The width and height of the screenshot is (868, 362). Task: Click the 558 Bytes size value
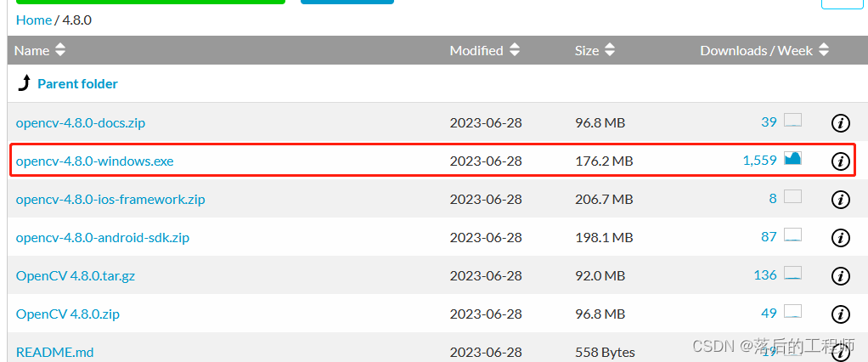click(x=605, y=353)
